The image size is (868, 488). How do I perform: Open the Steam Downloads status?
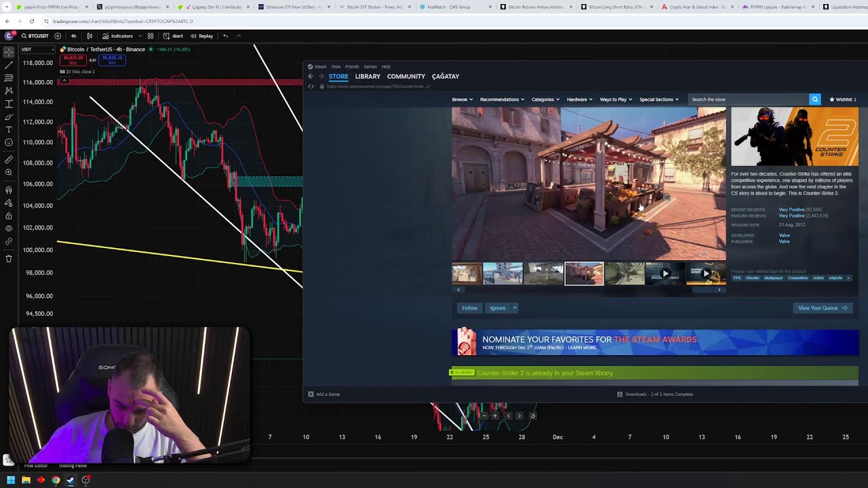[655, 394]
